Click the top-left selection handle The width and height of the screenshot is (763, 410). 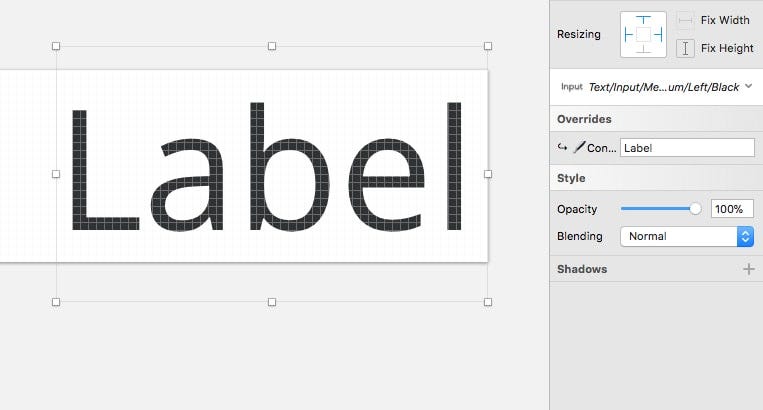pyautogui.click(x=56, y=46)
